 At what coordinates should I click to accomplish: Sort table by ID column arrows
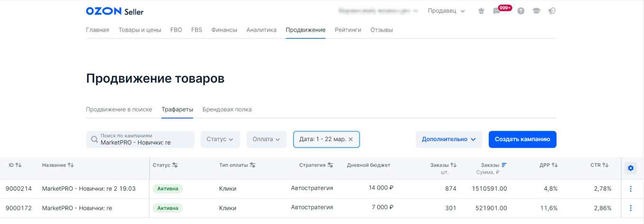(18, 165)
